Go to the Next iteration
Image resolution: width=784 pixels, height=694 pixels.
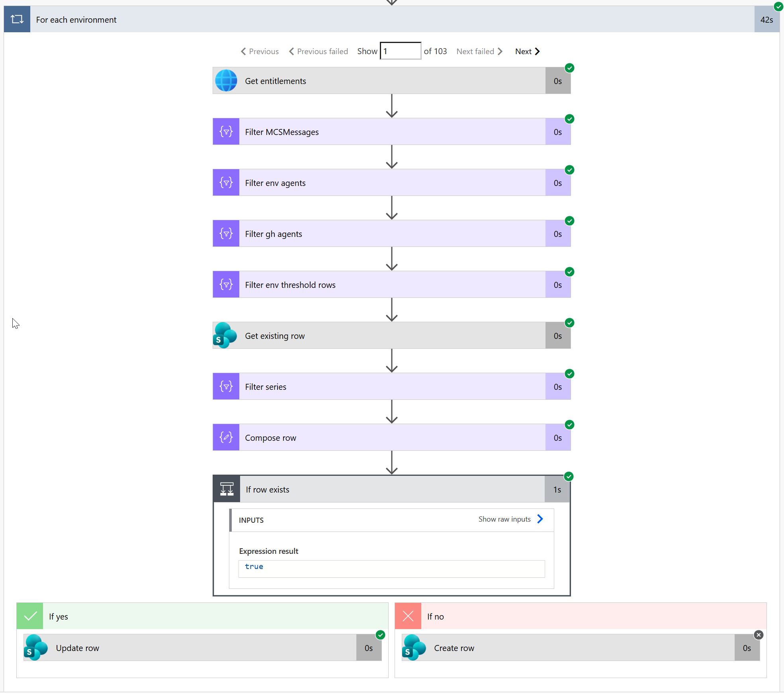click(x=528, y=51)
